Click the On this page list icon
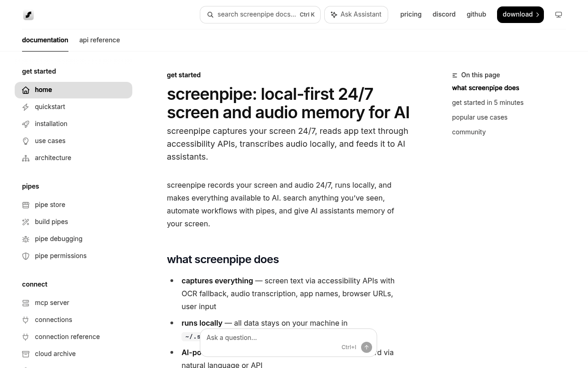The height and width of the screenshot is (368, 588). coord(455,75)
